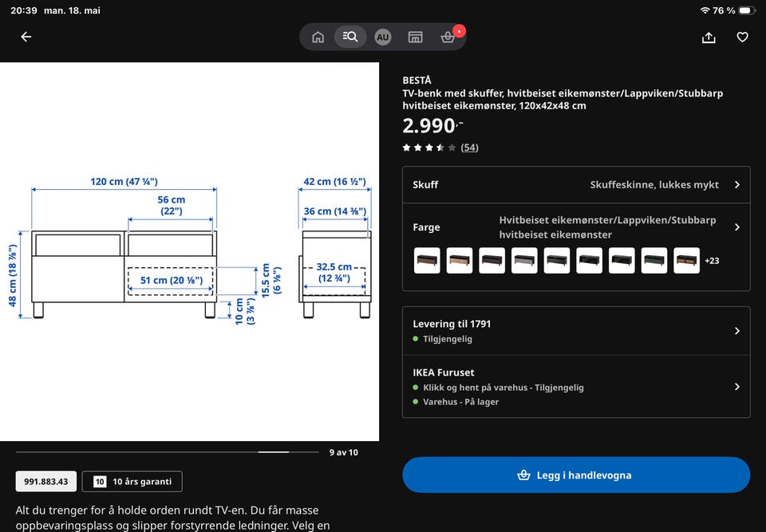Tap 'Klikk og hent på varehus - Tilgjengelig'
Image resolution: width=766 pixels, height=532 pixels.
tap(503, 388)
